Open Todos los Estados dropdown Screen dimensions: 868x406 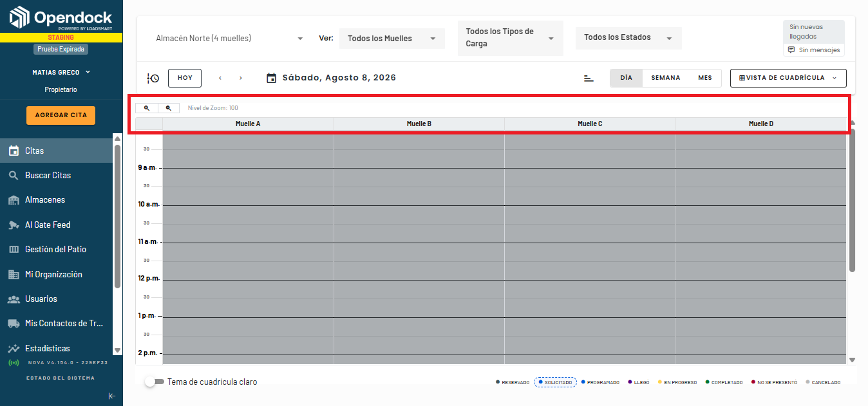click(628, 38)
